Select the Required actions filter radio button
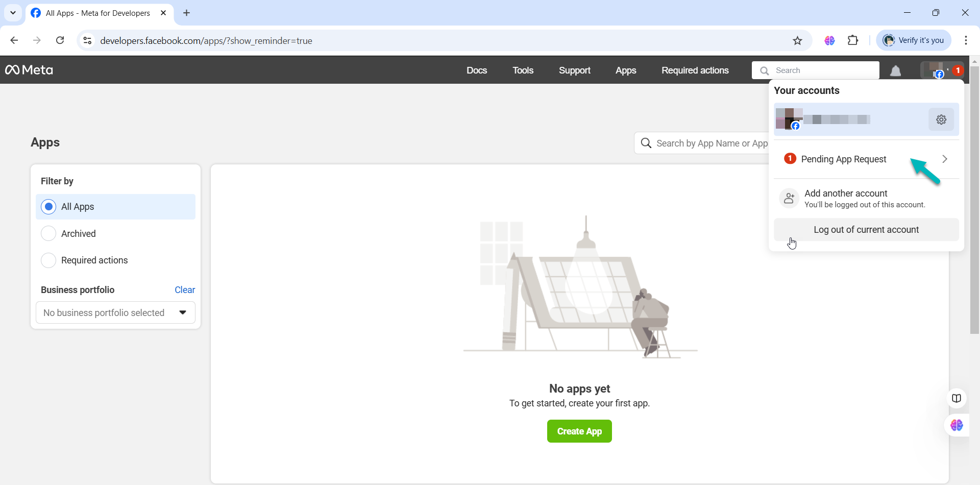 48,260
